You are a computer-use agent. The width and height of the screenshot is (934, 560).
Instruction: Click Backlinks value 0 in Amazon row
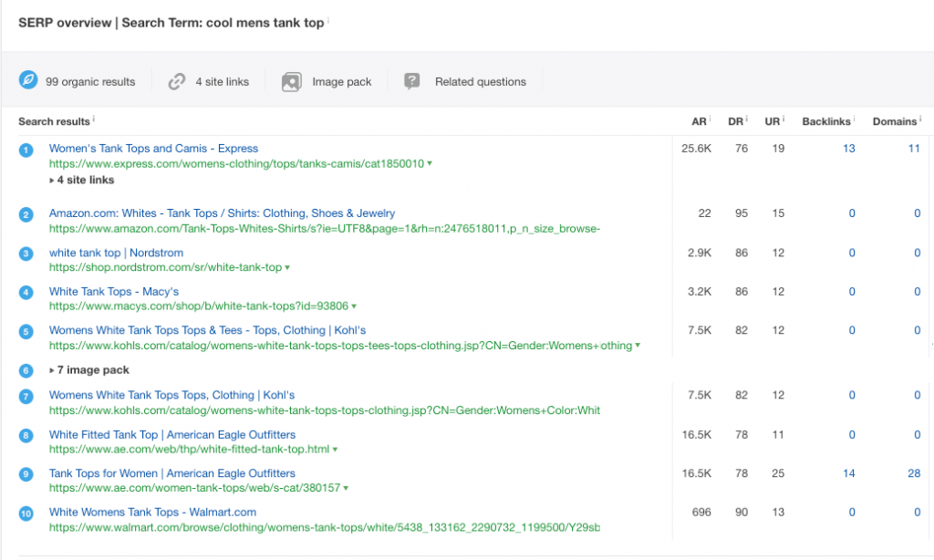[x=852, y=213]
